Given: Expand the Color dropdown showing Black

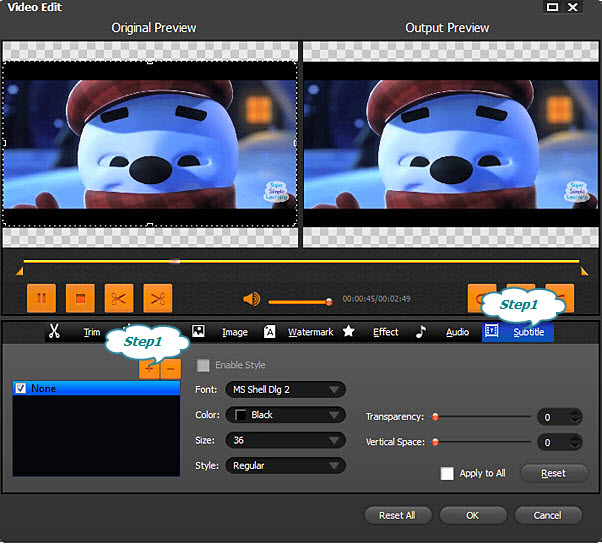Looking at the screenshot, I should (285, 415).
